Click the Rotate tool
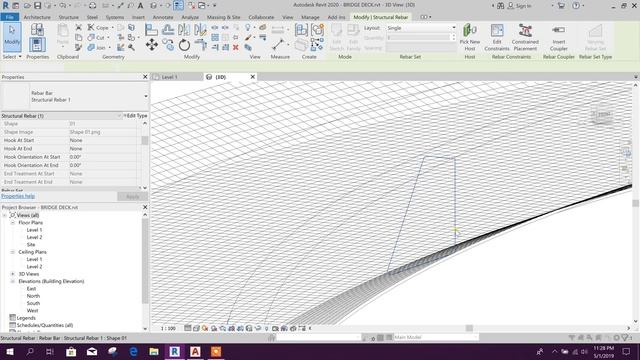This screenshot has height=360, width=640. pos(184,44)
